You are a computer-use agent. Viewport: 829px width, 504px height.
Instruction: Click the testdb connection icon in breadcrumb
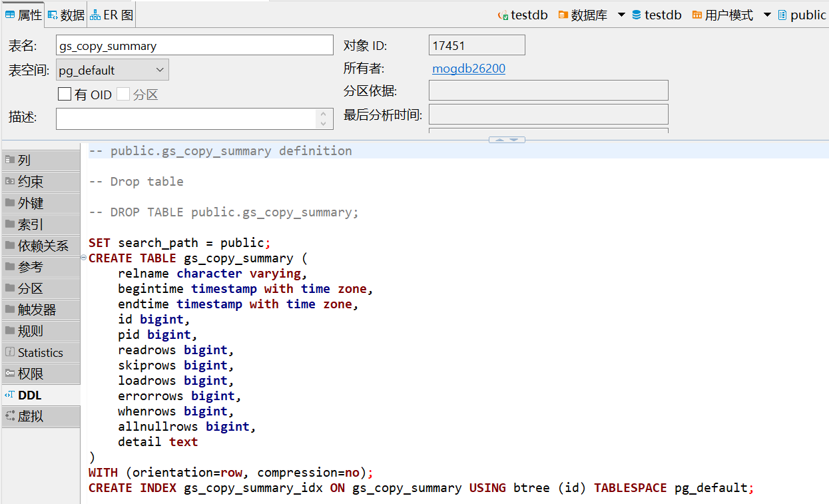click(x=503, y=15)
